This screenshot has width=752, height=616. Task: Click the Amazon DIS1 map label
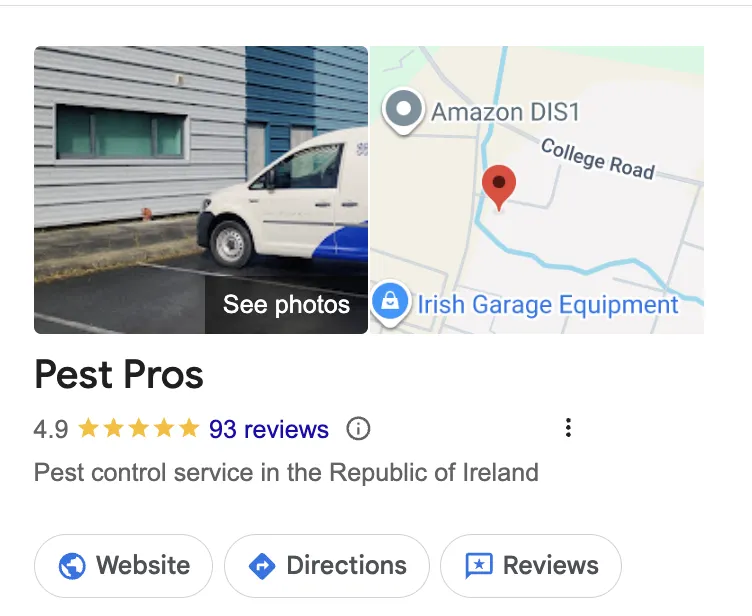[x=505, y=112]
